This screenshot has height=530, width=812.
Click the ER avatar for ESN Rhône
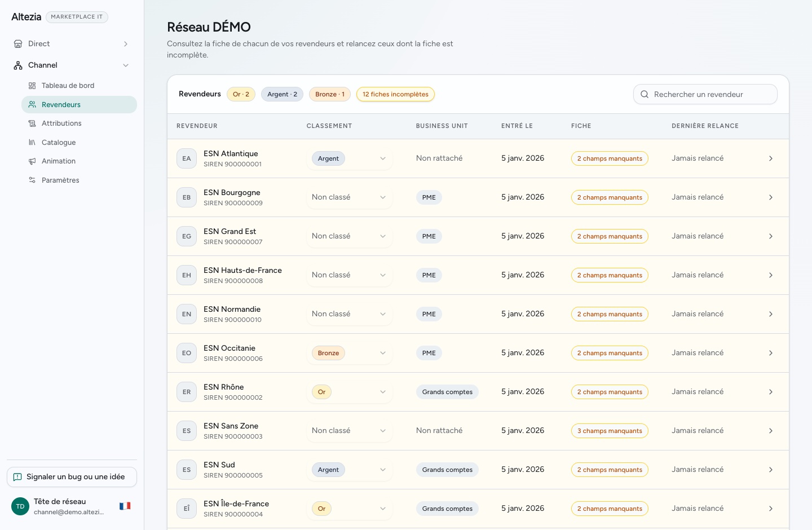(187, 392)
